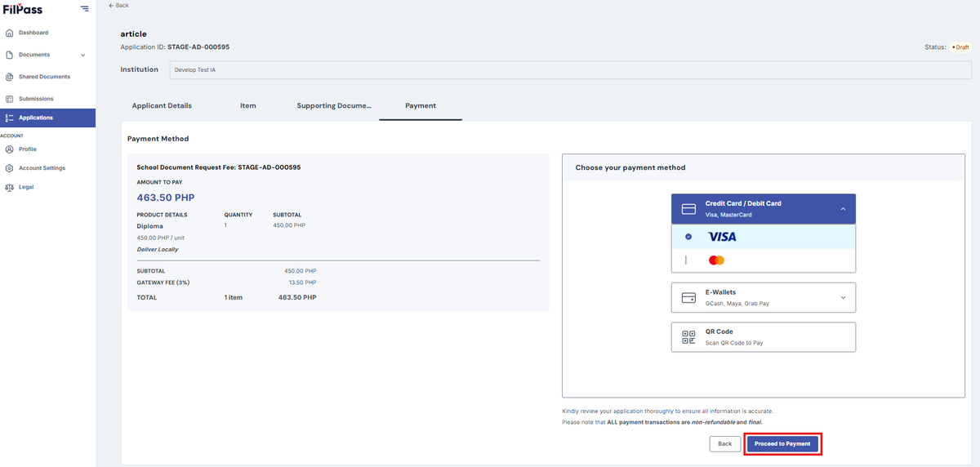Switch to the Item tab
The width and height of the screenshot is (980, 467).
[x=248, y=106]
